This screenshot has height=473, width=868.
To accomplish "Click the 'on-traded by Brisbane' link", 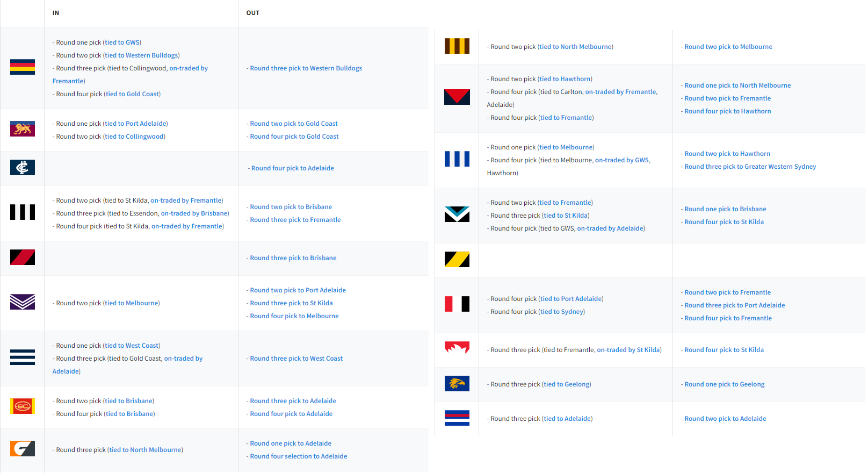I will 194,213.
